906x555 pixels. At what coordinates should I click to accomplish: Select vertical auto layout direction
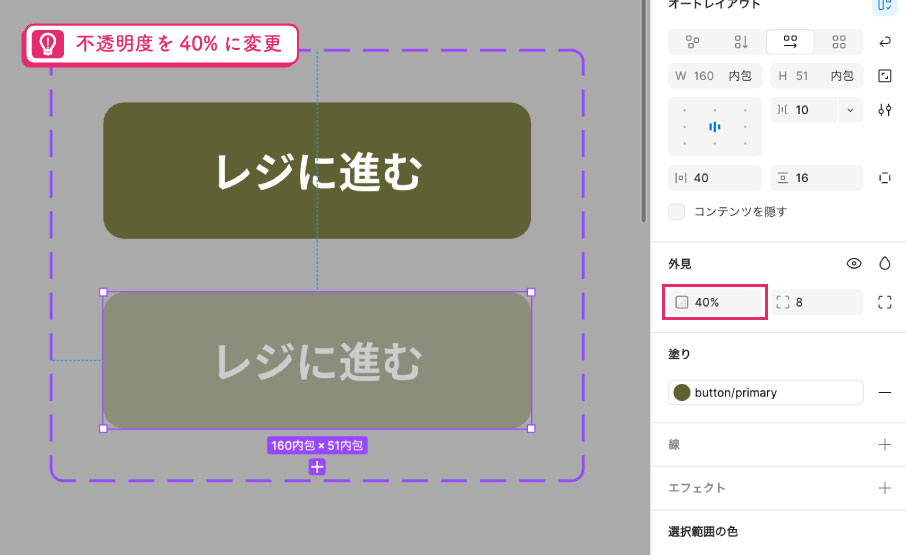[x=741, y=42]
